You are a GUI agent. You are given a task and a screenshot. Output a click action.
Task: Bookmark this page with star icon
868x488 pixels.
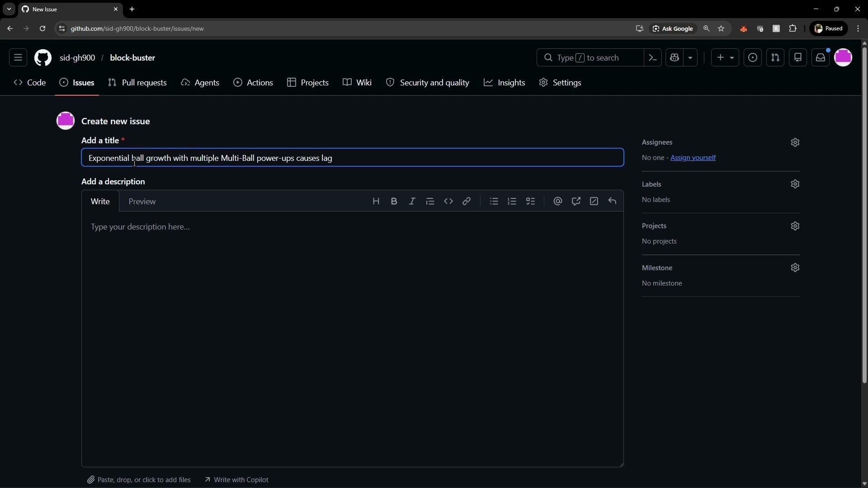point(721,28)
